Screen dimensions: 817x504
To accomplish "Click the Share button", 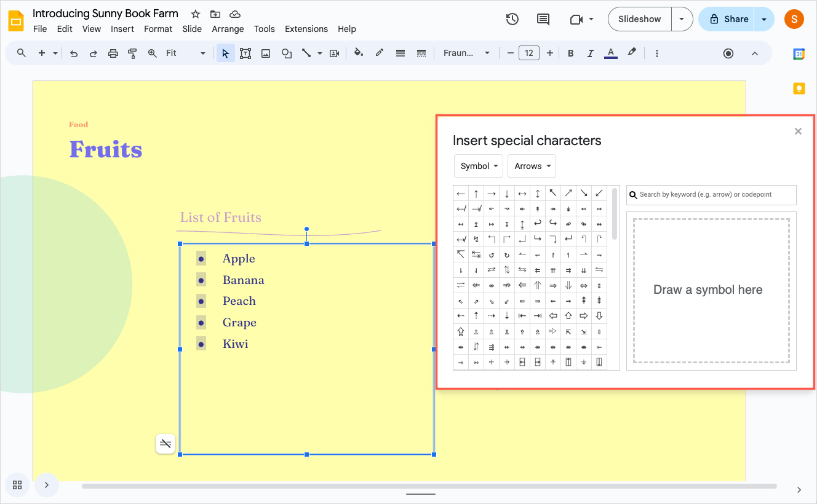I will tap(728, 19).
